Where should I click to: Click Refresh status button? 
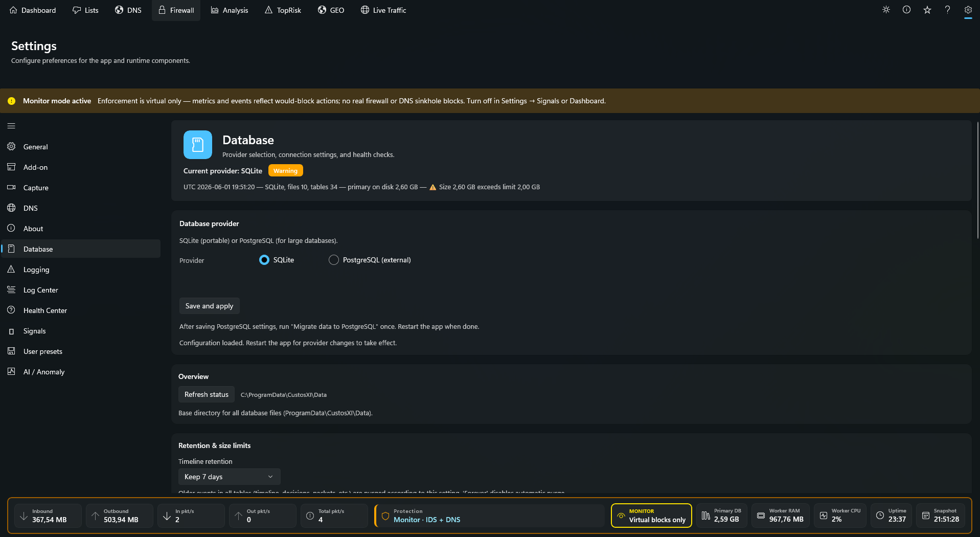coord(207,394)
